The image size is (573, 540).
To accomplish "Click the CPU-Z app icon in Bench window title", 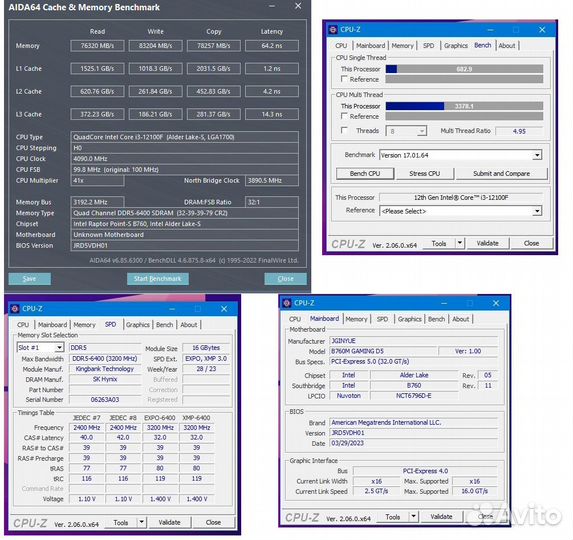I will (333, 30).
